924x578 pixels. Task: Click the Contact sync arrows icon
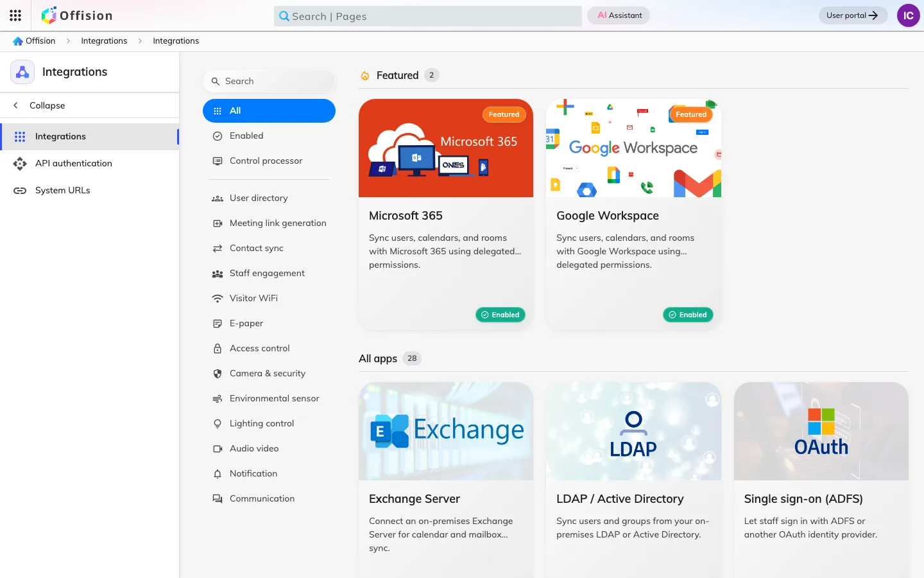click(x=218, y=249)
